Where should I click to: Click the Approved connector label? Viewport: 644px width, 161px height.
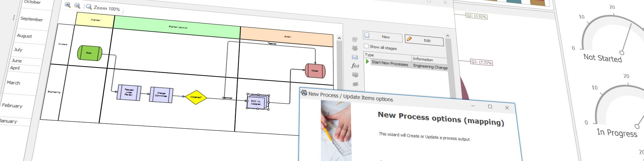(x=227, y=98)
